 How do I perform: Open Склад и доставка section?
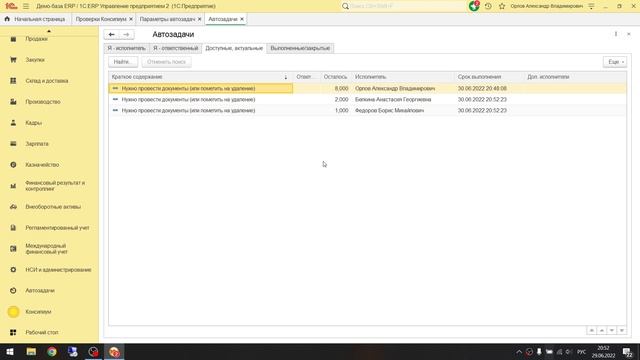tap(47, 81)
